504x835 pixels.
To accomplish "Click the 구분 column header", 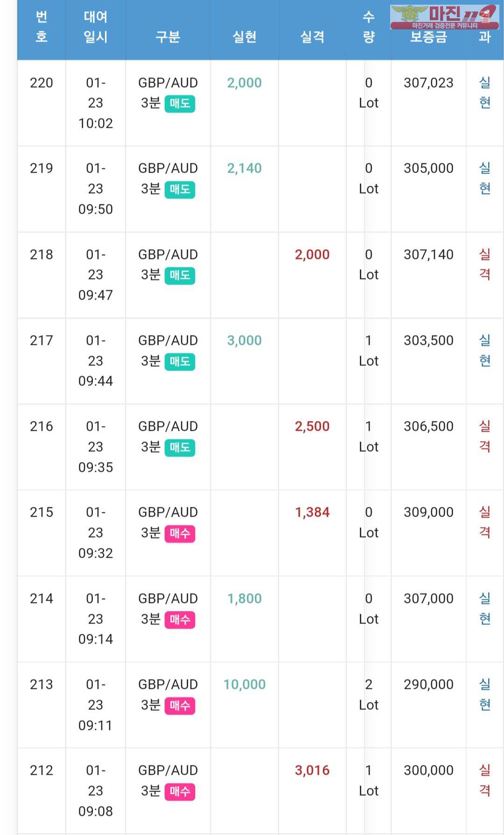I will tap(168, 37).
